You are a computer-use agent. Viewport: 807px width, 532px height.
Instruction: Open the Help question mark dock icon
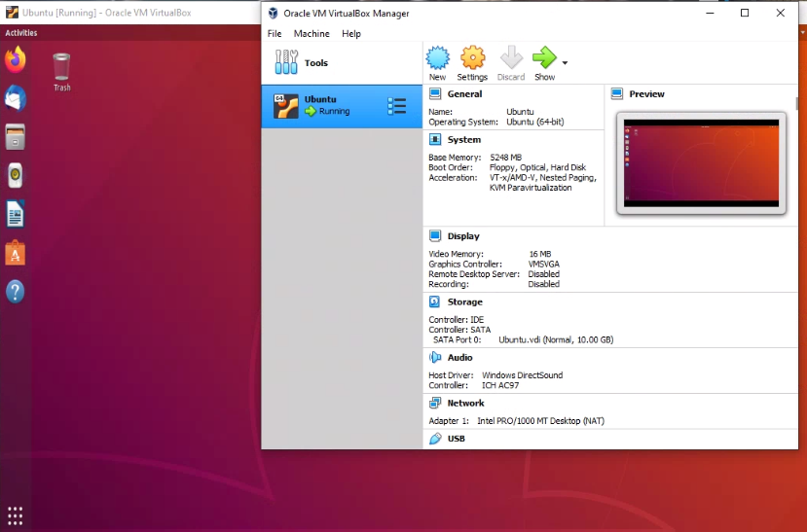[x=16, y=292]
